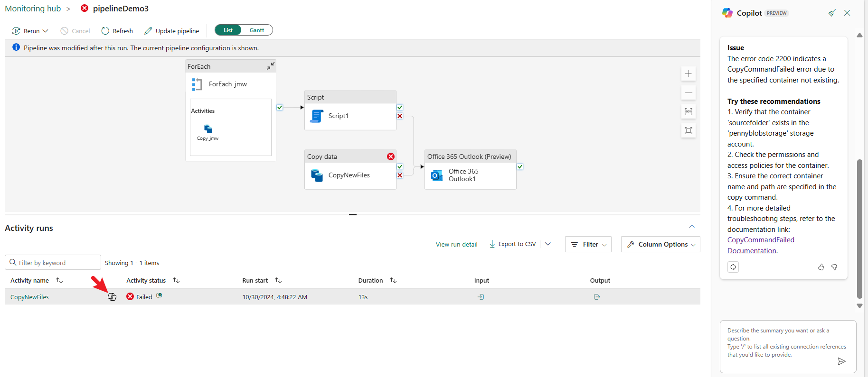
Task: Click the Copilot prompt text box
Action: tap(788, 347)
